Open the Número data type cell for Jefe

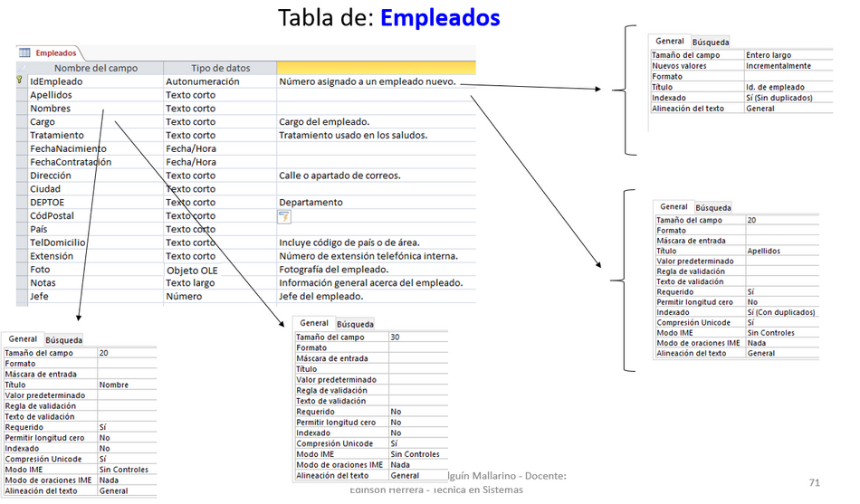184,297
